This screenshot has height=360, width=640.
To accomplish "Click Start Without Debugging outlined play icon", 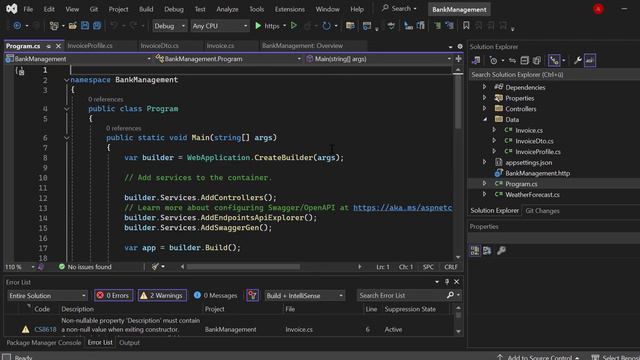I will click(x=293, y=26).
